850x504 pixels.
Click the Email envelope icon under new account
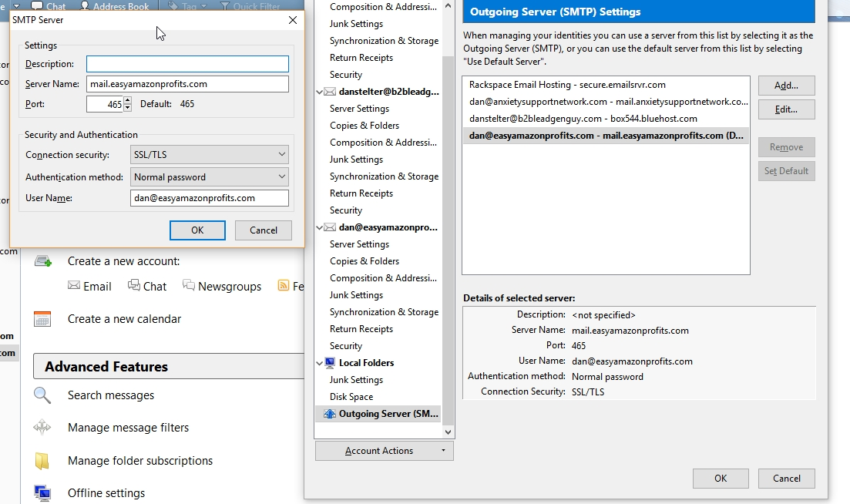click(x=74, y=286)
